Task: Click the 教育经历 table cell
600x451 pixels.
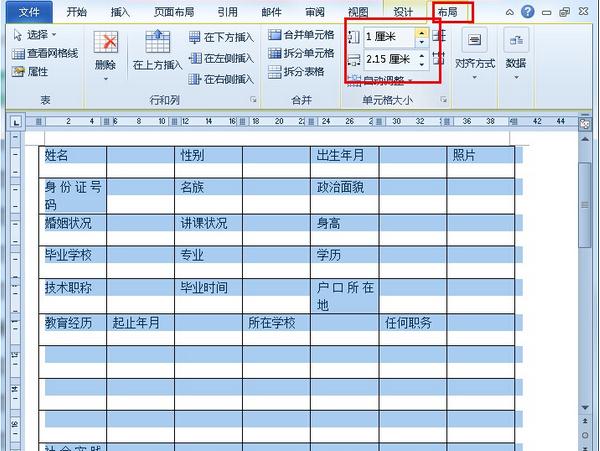Action: click(73, 329)
